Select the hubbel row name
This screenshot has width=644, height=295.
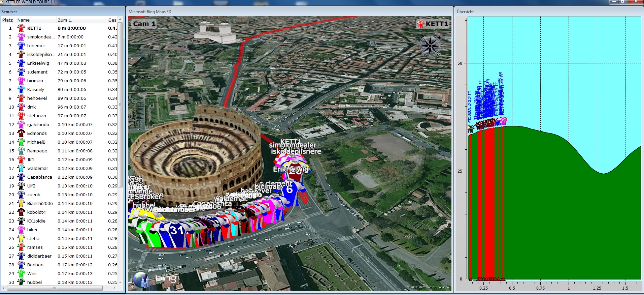35,283
